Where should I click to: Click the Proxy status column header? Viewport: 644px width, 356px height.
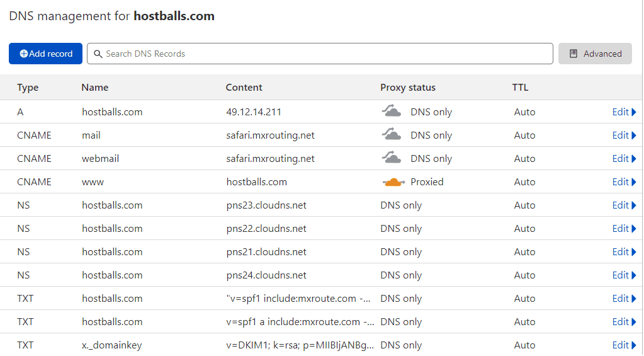coord(407,88)
